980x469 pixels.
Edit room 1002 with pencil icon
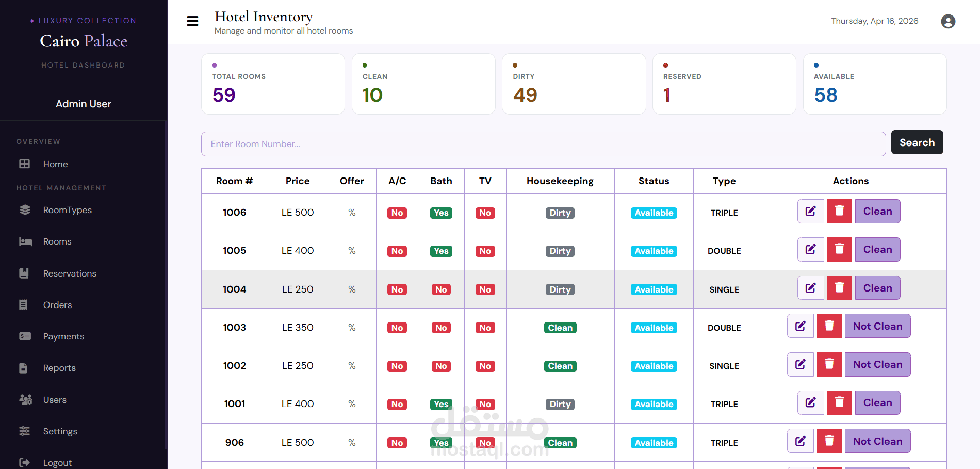(x=801, y=365)
